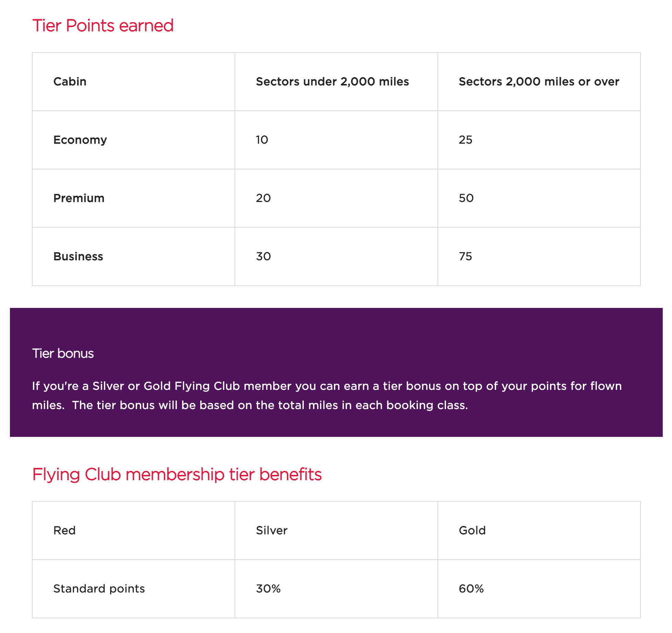
Task: Click Economy's long-sector value of 25
Action: tap(465, 140)
